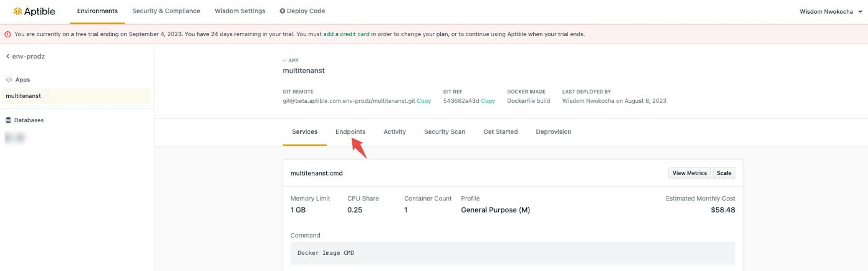Click the Security & Compliance icon
The image size is (868, 271).
click(x=166, y=10)
